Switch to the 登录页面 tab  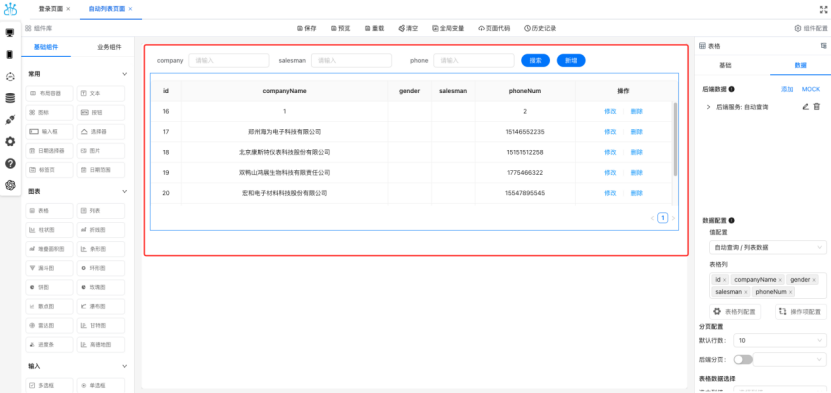point(51,9)
